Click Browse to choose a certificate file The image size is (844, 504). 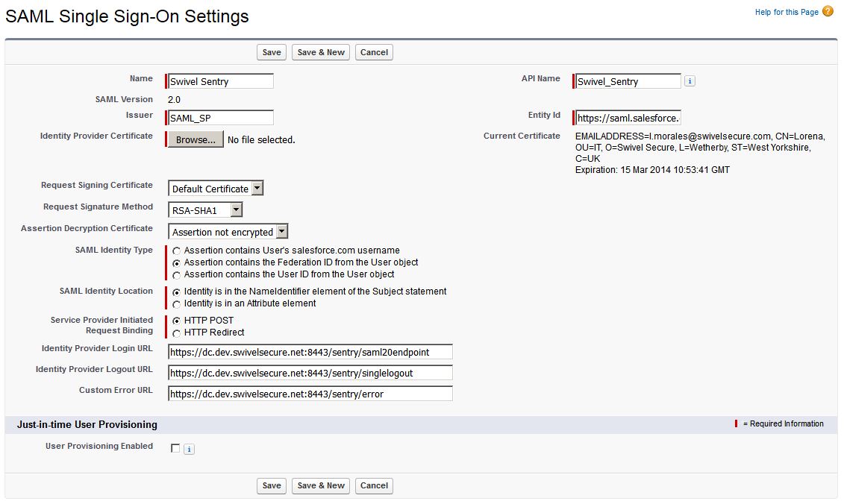coord(194,139)
